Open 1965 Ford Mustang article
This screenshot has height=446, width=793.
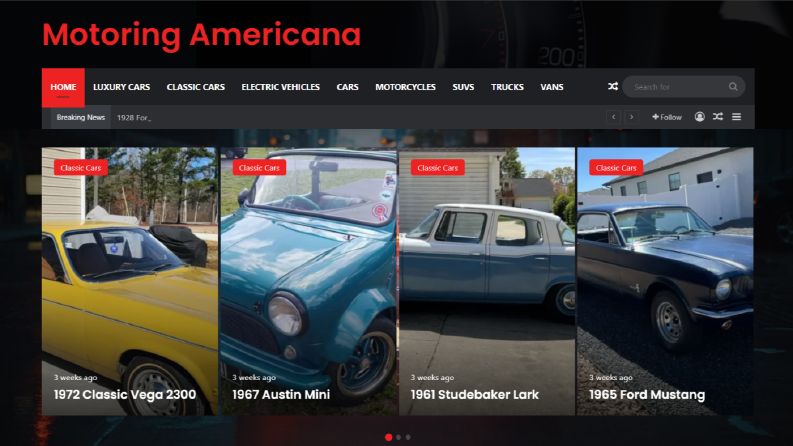tap(647, 394)
